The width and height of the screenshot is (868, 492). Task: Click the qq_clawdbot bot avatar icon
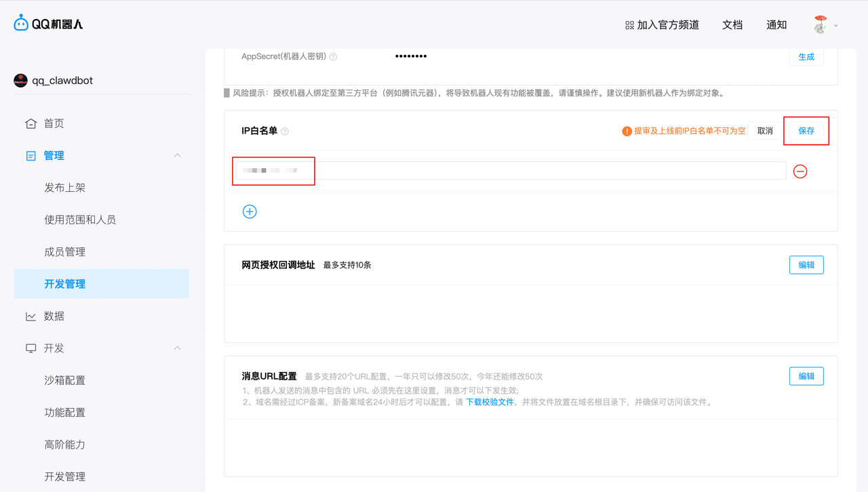coord(21,81)
